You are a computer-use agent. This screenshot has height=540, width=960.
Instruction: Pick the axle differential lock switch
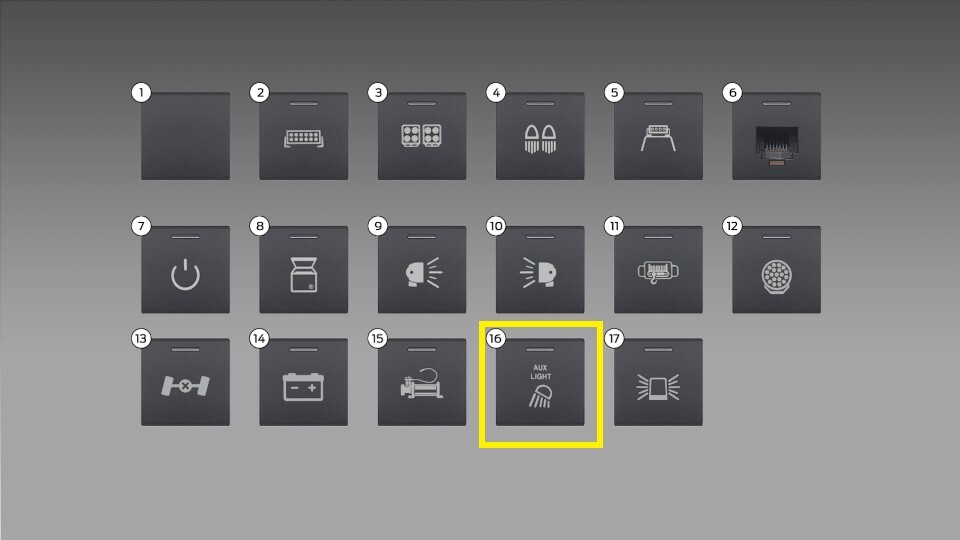pyautogui.click(x=186, y=382)
